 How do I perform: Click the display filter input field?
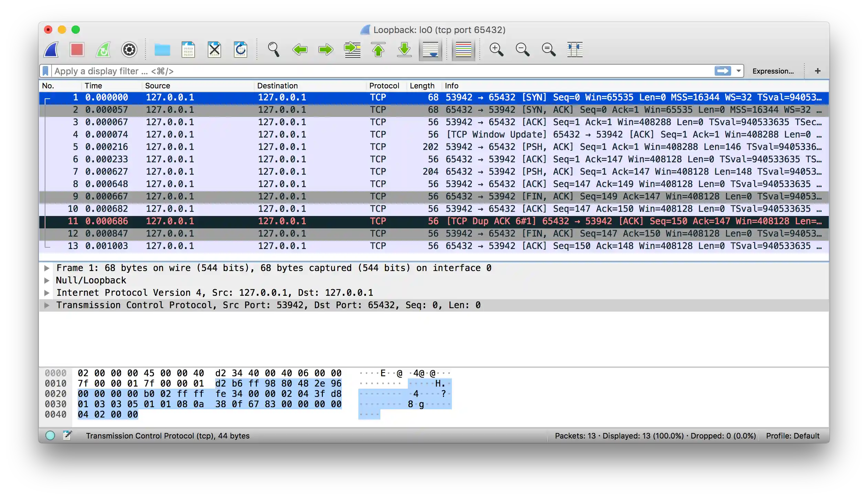coord(344,71)
